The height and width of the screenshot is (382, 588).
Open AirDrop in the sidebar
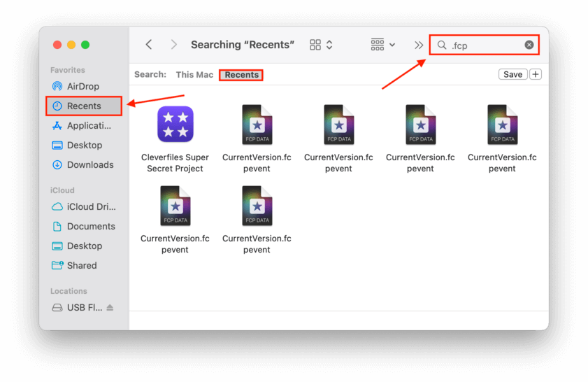[x=84, y=86]
